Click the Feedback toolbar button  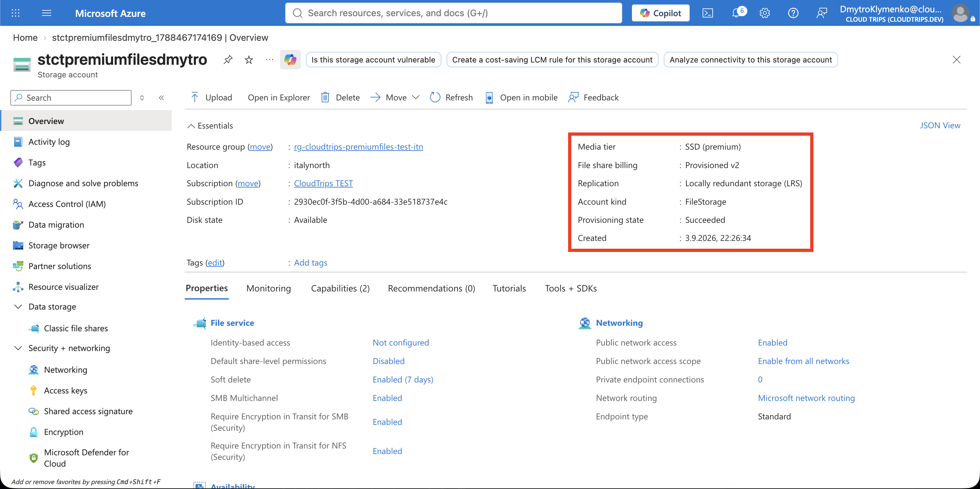point(593,97)
